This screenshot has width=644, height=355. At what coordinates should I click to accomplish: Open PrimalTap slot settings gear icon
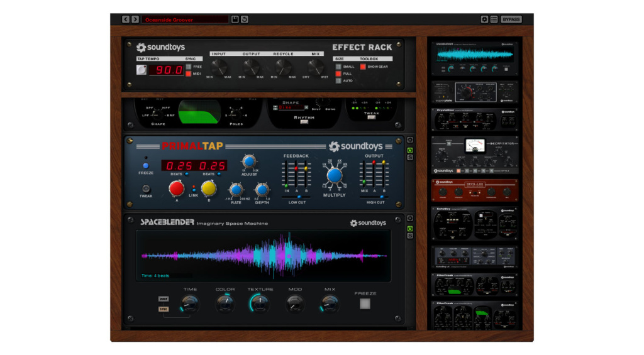coord(410,140)
